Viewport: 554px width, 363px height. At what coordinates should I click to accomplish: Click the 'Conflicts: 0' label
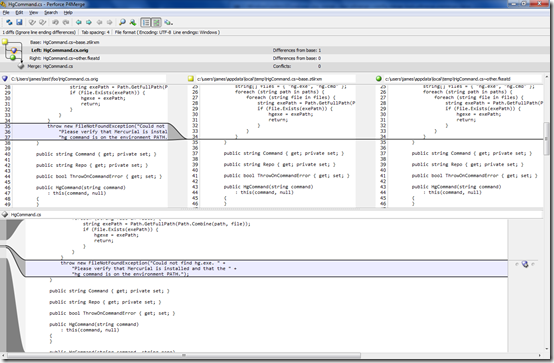point(297,66)
